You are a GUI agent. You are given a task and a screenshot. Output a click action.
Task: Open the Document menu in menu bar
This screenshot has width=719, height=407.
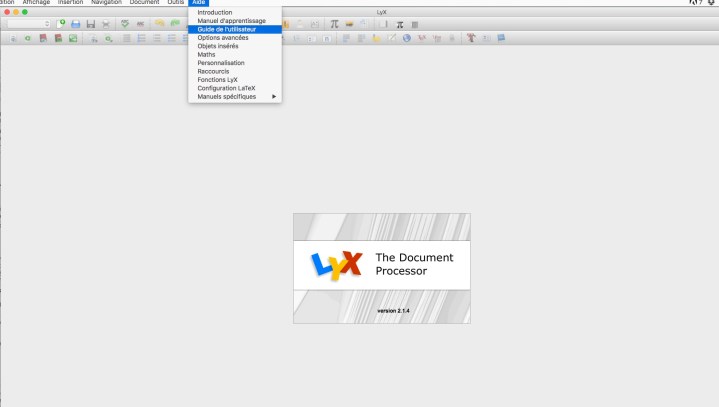pyautogui.click(x=144, y=3)
